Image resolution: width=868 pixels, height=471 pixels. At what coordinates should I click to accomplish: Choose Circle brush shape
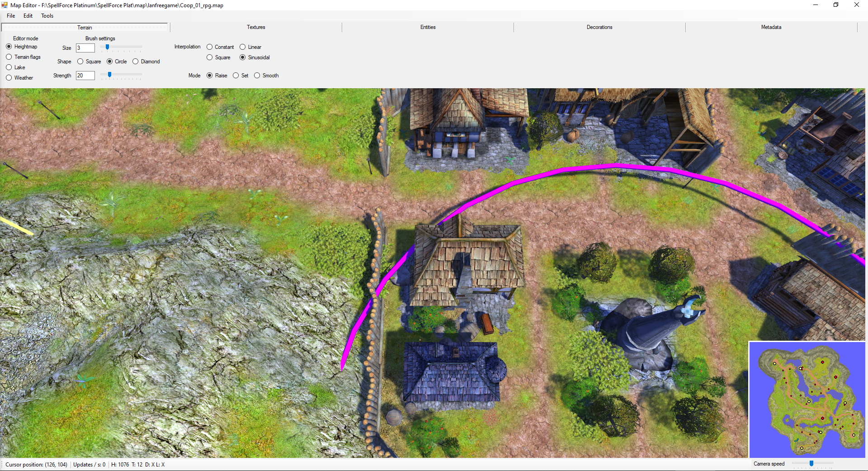click(x=117, y=62)
